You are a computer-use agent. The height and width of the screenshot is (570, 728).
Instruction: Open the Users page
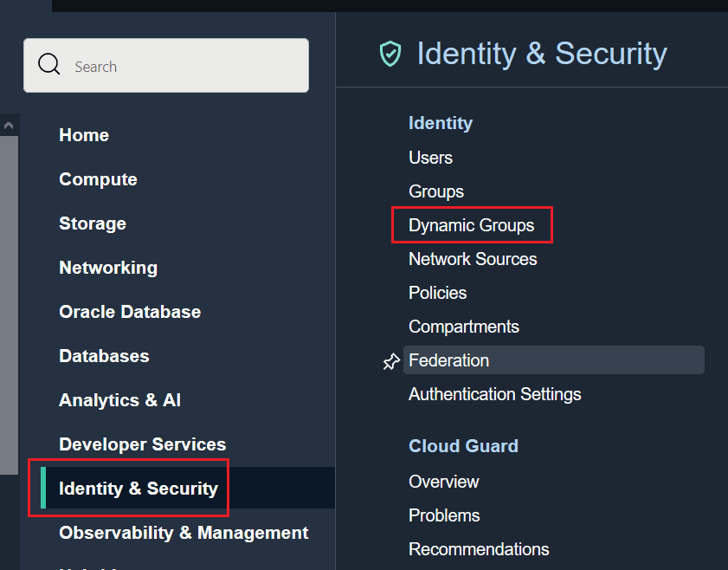click(x=430, y=158)
